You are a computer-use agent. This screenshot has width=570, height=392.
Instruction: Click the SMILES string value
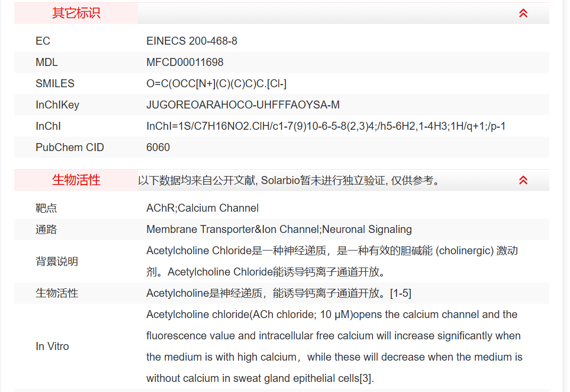point(216,84)
